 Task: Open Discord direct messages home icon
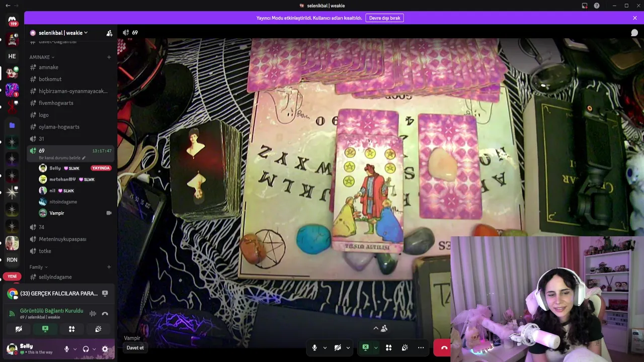pyautogui.click(x=12, y=21)
